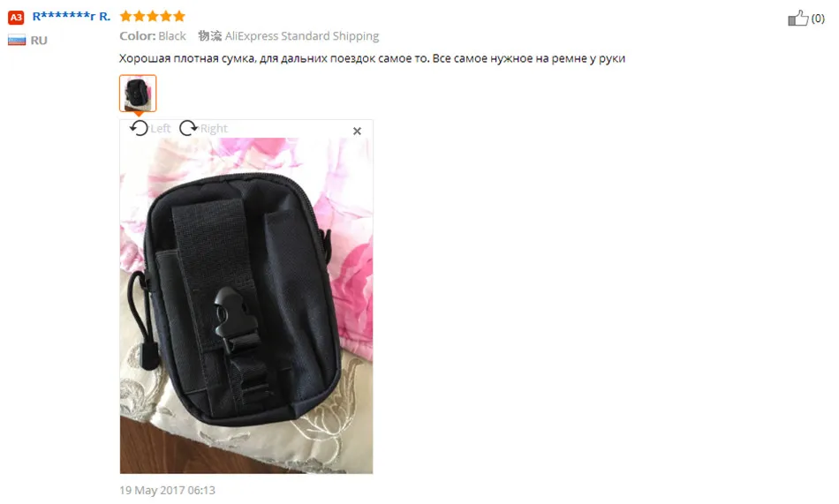
Task: Click the rotate right arrow icon
Action: [x=188, y=128]
